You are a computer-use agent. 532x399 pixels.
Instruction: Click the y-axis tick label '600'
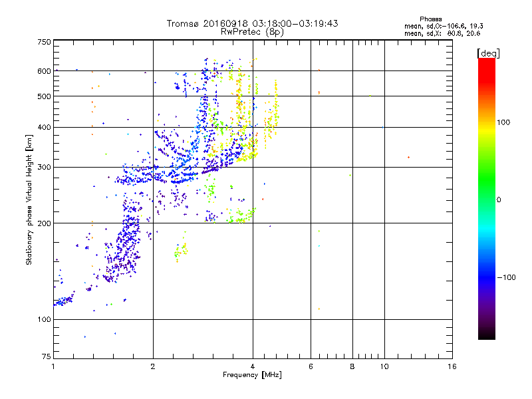tap(44, 71)
